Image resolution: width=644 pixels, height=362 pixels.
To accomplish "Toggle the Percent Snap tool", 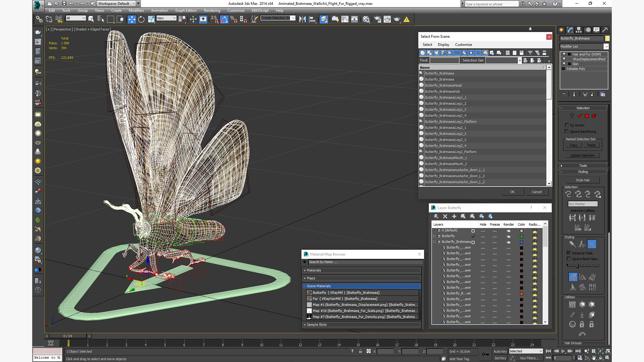I will coord(234,19).
